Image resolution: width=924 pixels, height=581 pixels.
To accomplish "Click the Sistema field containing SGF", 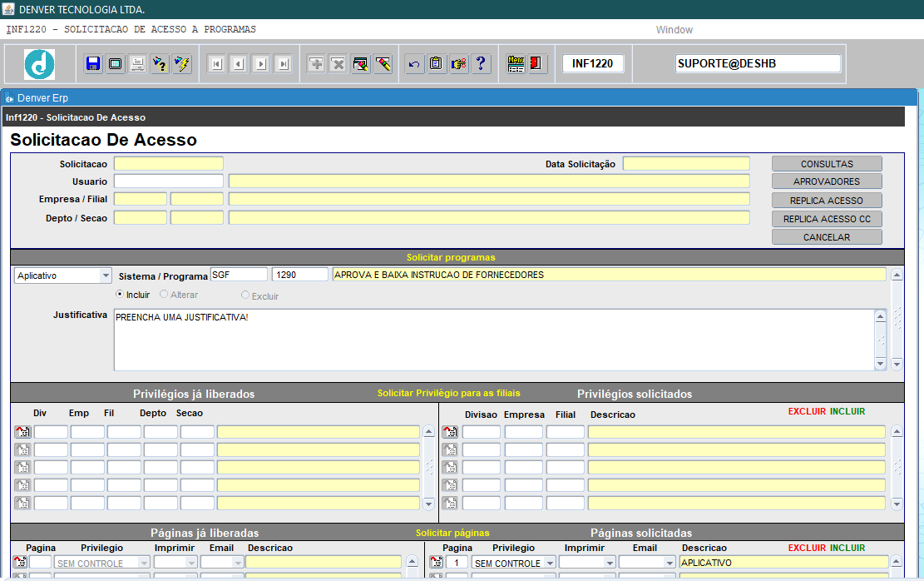I will click(x=239, y=275).
